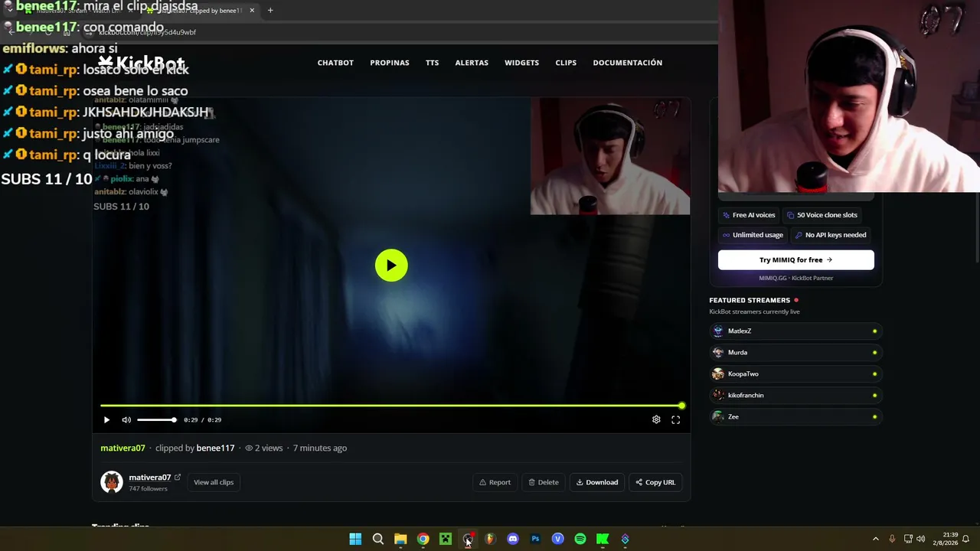Open the blue V app in taskbar

click(557, 539)
